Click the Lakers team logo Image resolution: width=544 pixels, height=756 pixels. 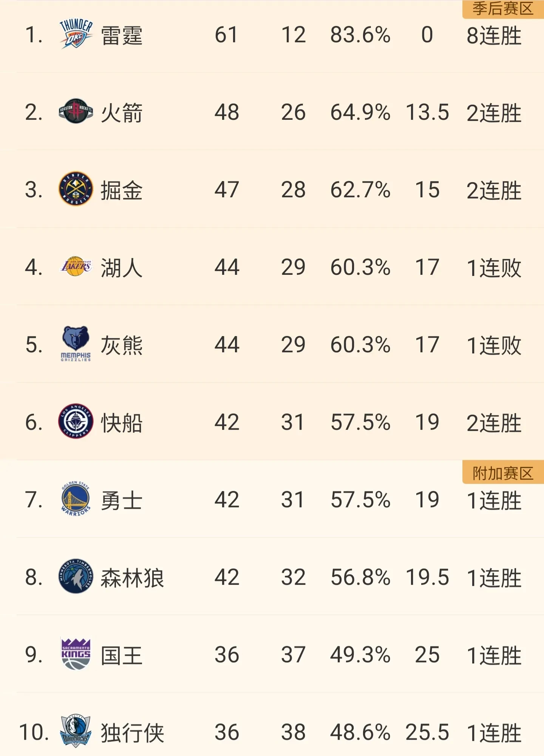click(76, 266)
